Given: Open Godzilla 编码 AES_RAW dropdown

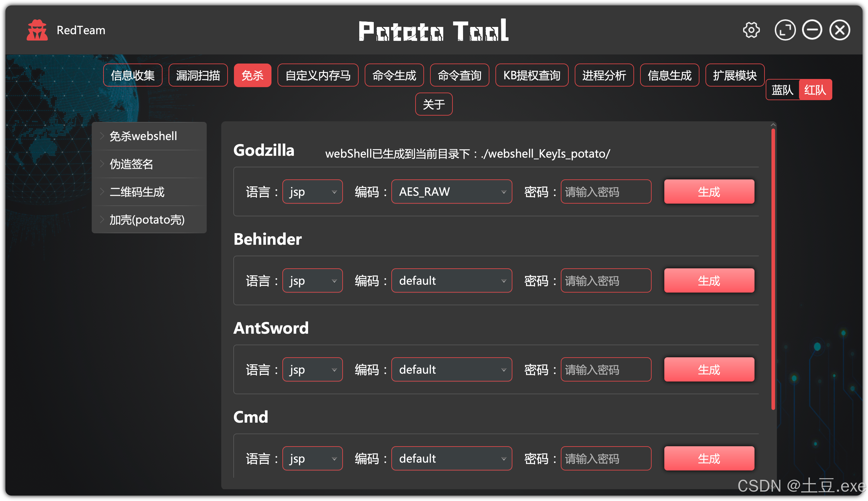Looking at the screenshot, I should tap(451, 192).
